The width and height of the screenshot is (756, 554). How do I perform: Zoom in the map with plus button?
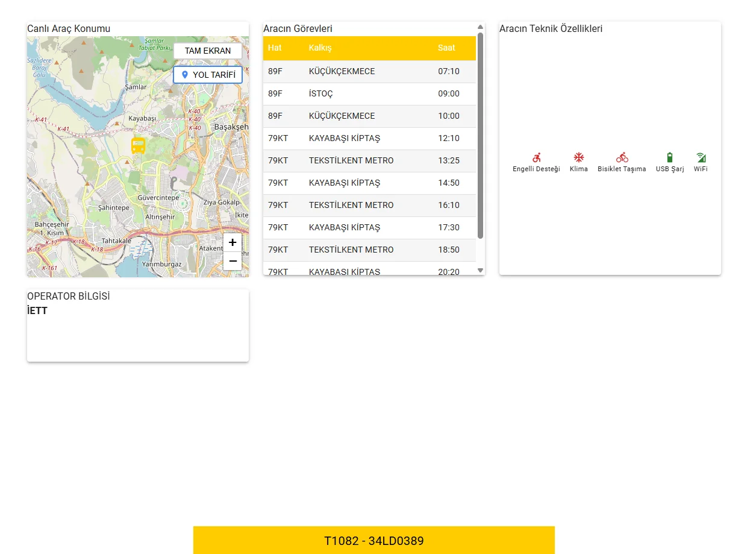click(x=233, y=242)
